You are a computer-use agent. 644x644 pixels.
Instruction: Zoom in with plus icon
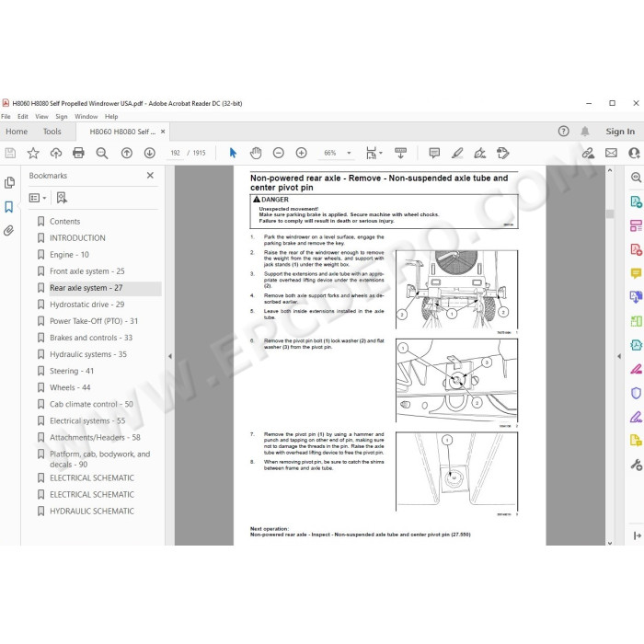click(x=302, y=154)
